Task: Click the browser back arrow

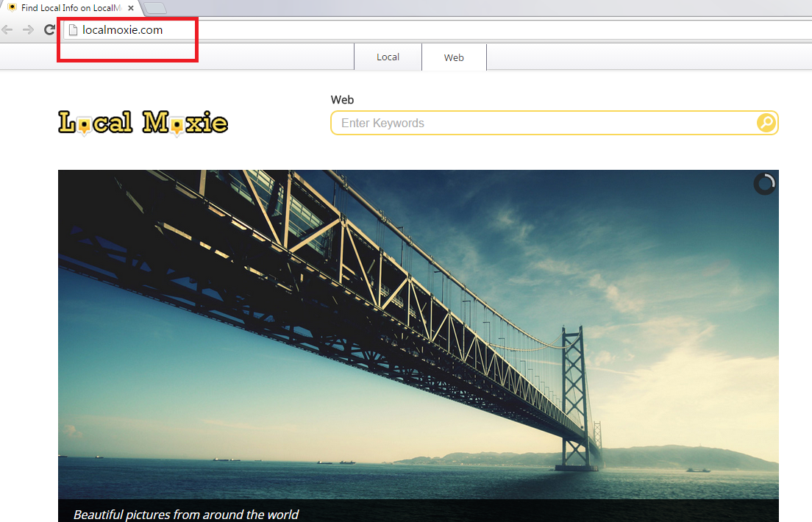Action: (x=7, y=30)
